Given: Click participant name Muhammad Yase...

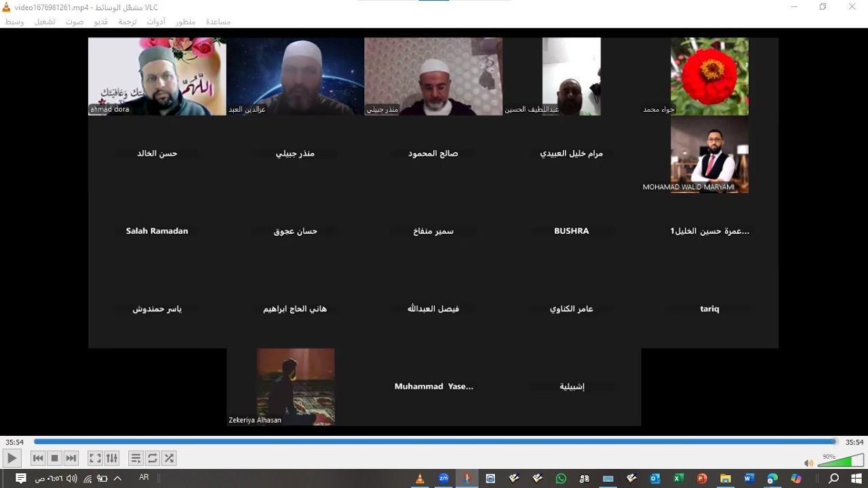Looking at the screenshot, I should tap(434, 386).
